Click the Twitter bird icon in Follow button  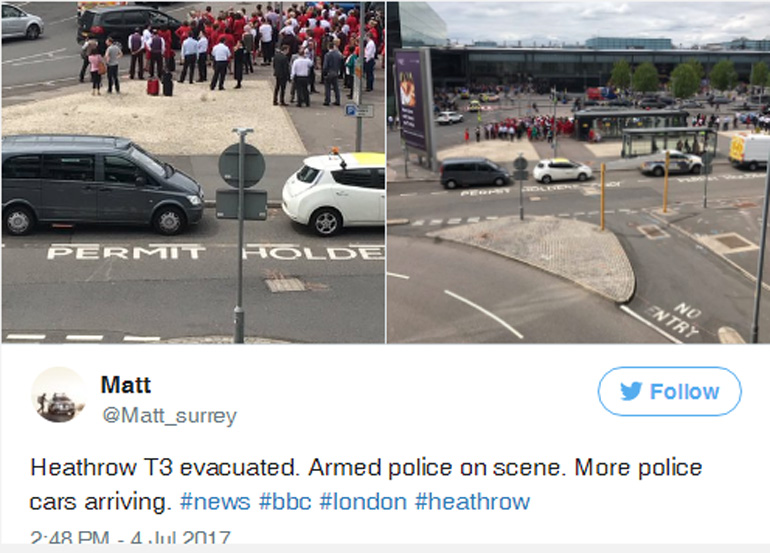pos(631,391)
